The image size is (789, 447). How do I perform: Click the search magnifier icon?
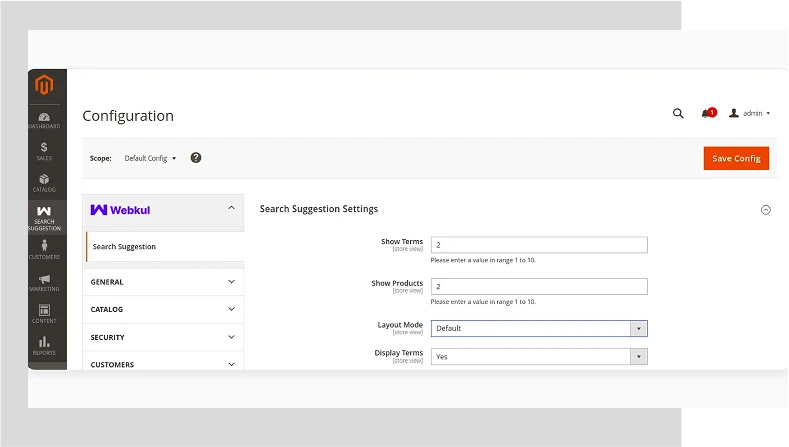click(678, 114)
